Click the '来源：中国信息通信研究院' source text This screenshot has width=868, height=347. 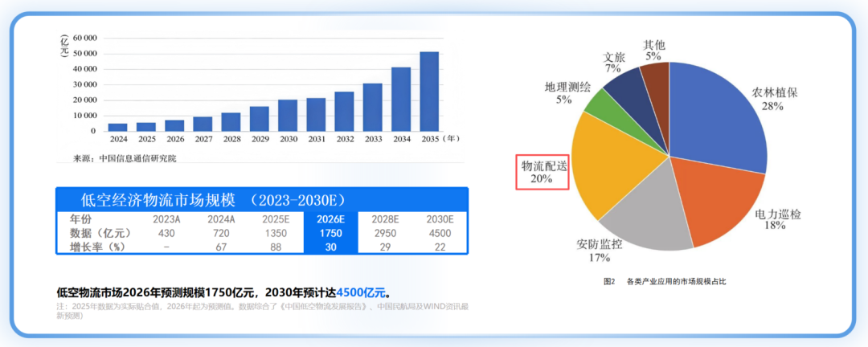click(x=125, y=158)
